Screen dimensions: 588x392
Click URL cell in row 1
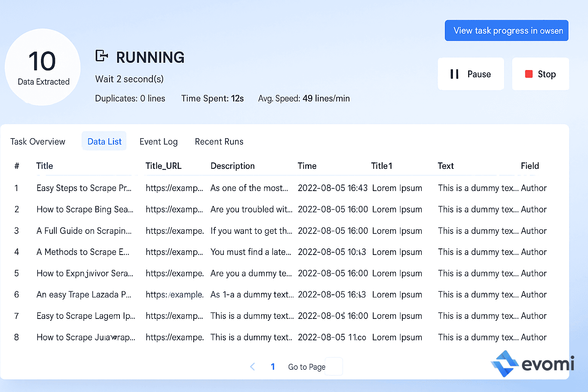175,188
